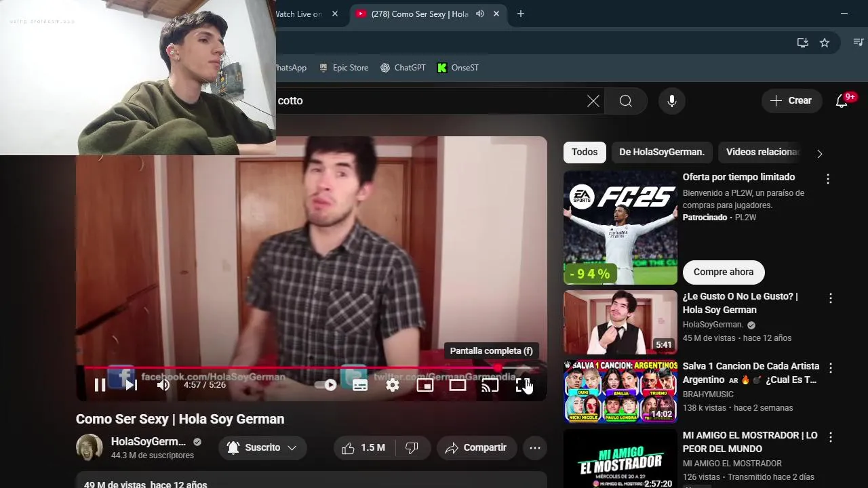Select the Todos filter chip
This screenshot has height=488, width=868.
coord(585,152)
